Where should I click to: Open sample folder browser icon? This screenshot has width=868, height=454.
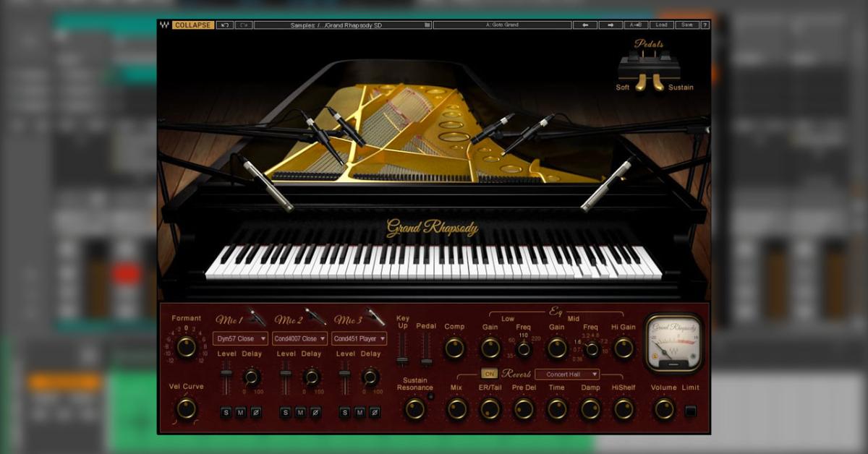tap(427, 25)
